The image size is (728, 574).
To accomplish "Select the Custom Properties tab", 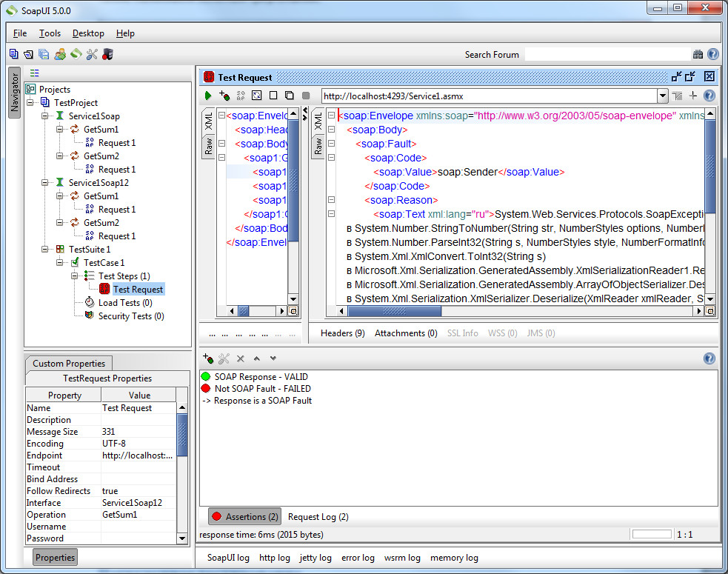I will tap(69, 363).
